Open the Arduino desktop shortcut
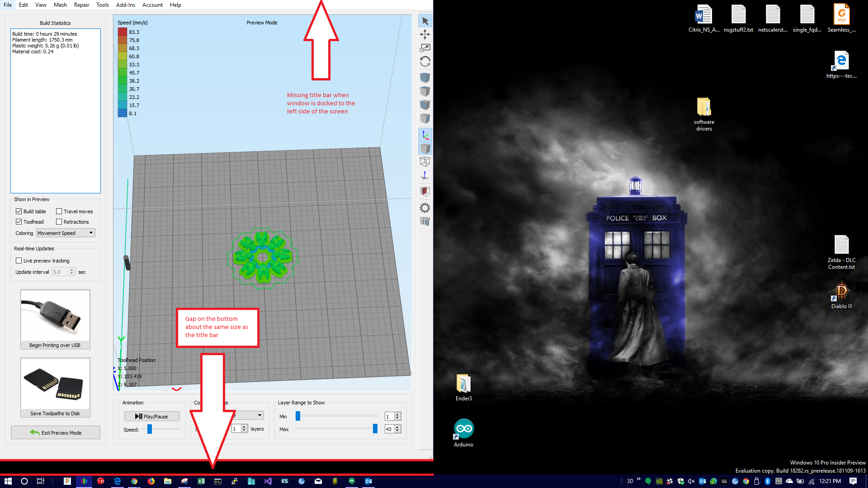Viewport: 868px width, 488px height. (x=463, y=433)
